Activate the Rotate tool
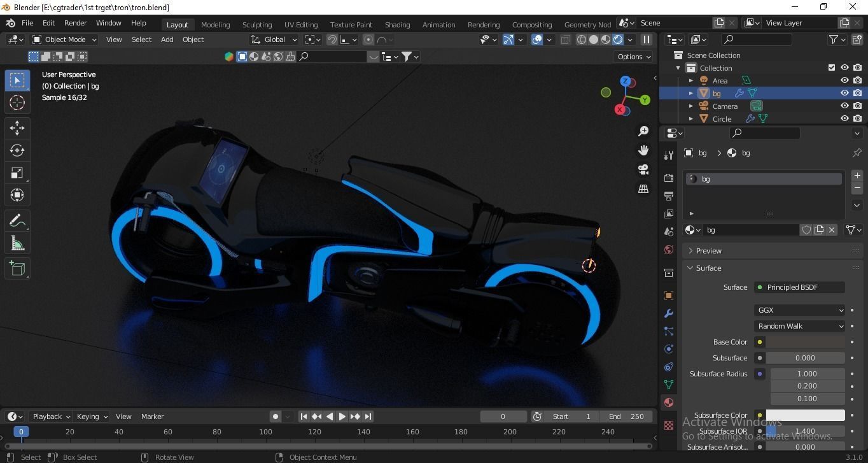 point(17,150)
